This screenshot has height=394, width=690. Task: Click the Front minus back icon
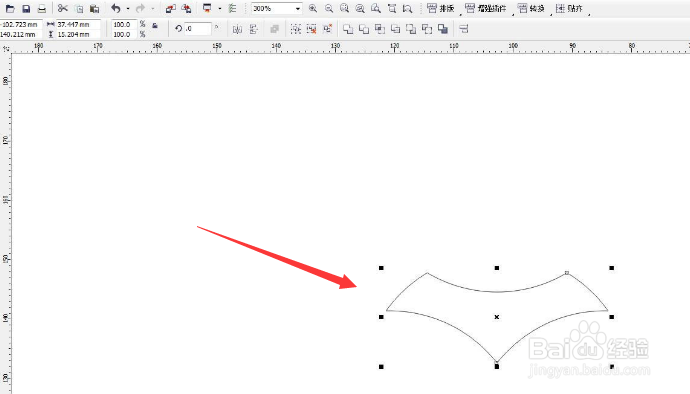[x=411, y=29]
